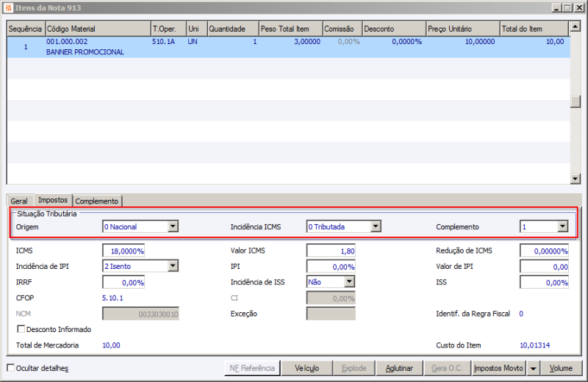Click the CI percentage field
The image size is (588, 382).
tap(331, 298)
